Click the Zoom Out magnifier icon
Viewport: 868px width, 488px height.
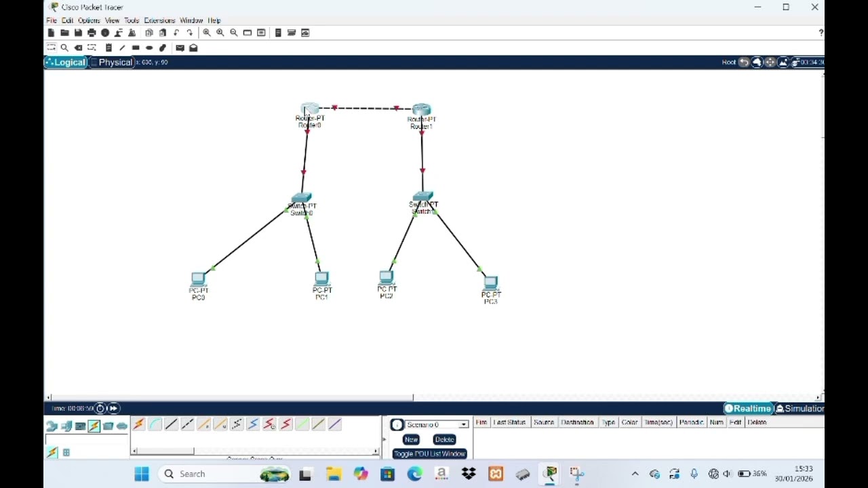234,33
